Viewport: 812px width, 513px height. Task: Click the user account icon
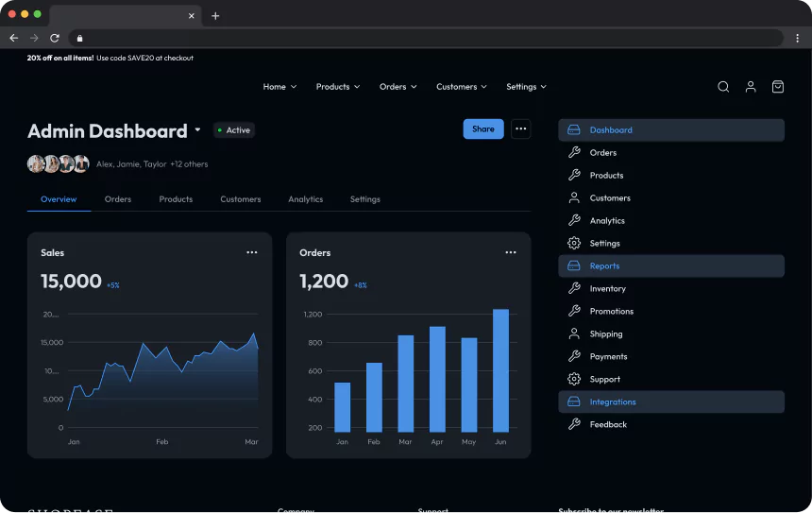click(751, 87)
